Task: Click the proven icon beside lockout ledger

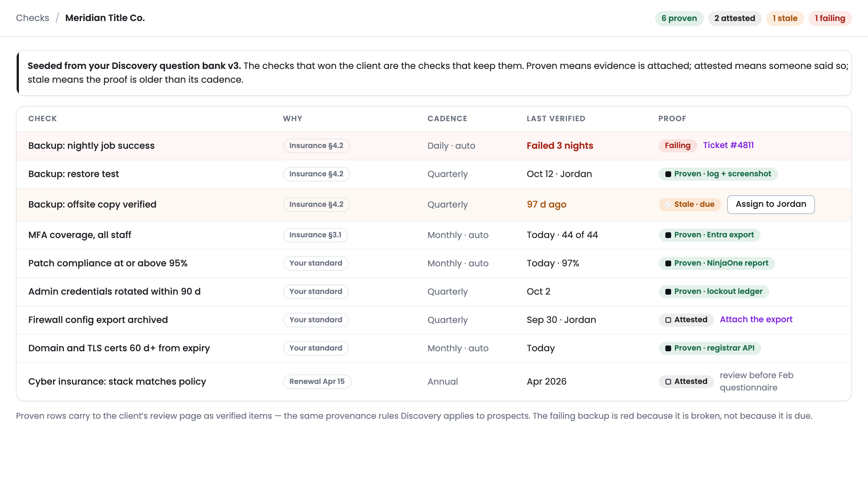Action: pos(668,291)
